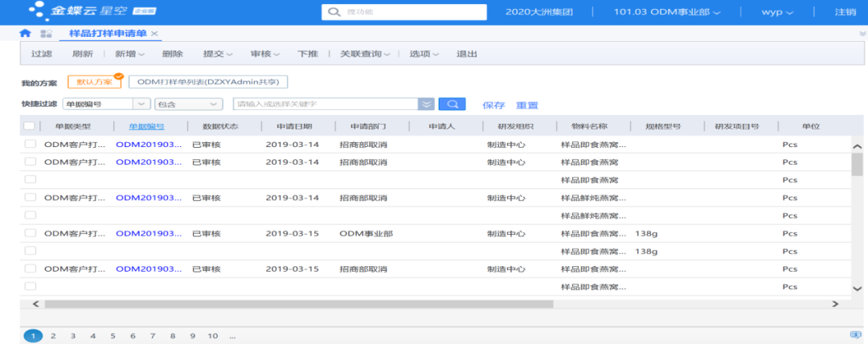Collapse the tab bar chevron at right
868x344 pixels.
[862, 34]
